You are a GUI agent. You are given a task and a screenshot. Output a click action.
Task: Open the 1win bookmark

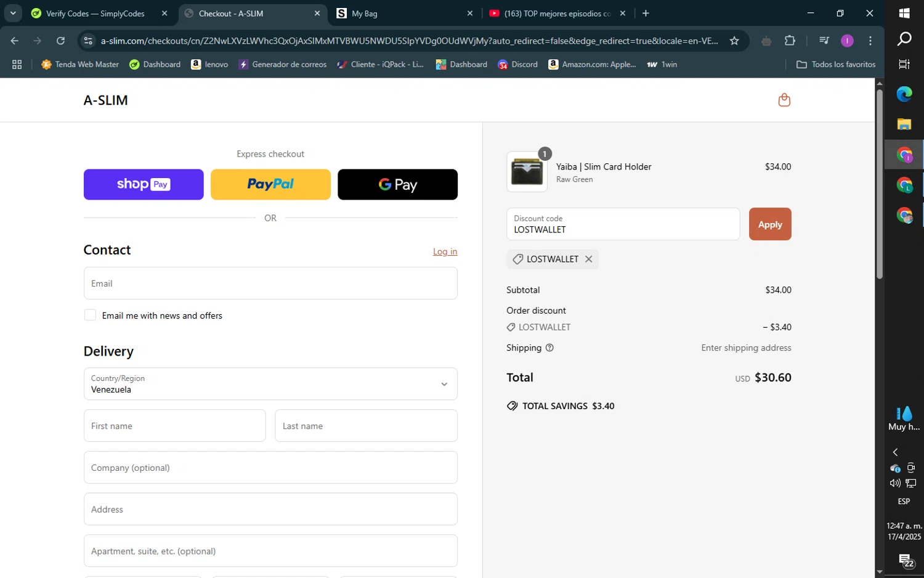tap(662, 64)
